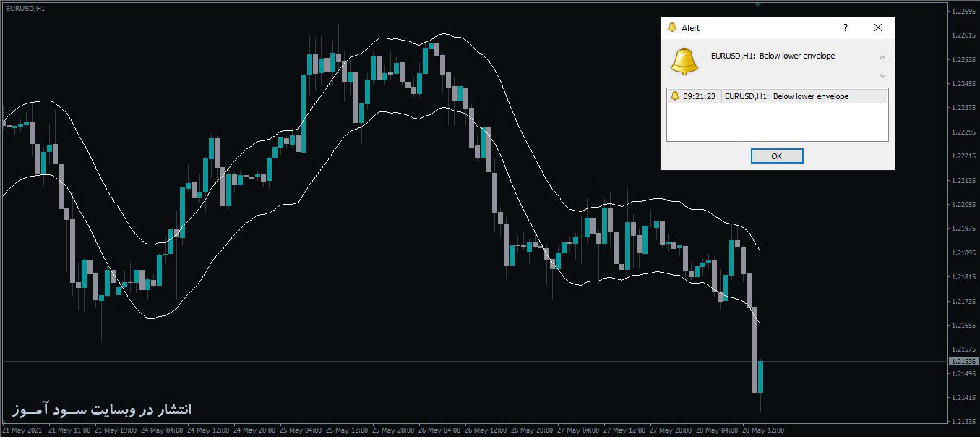Image resolution: width=980 pixels, height=437 pixels.
Task: Click the 28 May 12:00 time axis label
Action: tap(764, 430)
